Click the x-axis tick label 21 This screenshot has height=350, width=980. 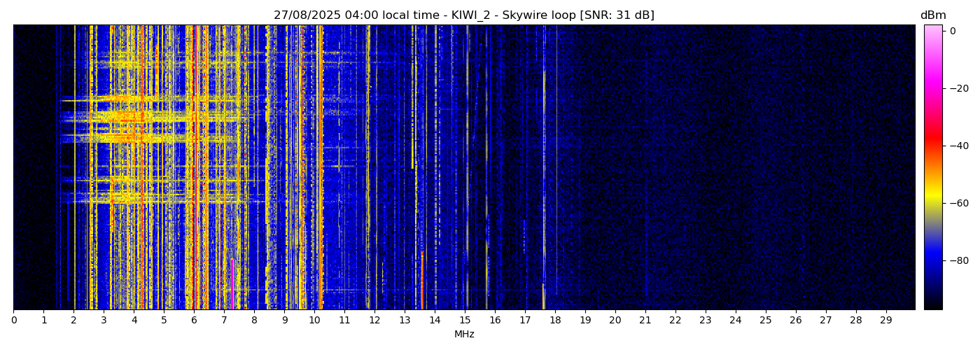(645, 321)
